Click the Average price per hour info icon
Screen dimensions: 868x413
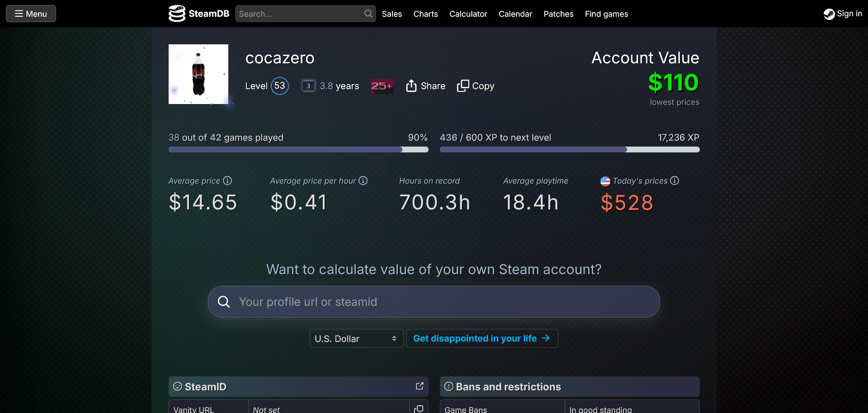[x=363, y=180]
